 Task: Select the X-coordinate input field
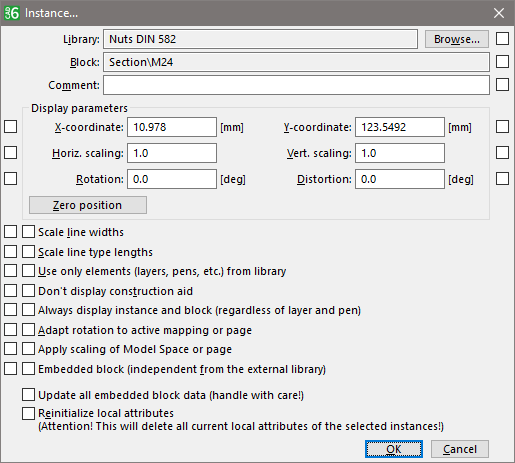click(172, 127)
